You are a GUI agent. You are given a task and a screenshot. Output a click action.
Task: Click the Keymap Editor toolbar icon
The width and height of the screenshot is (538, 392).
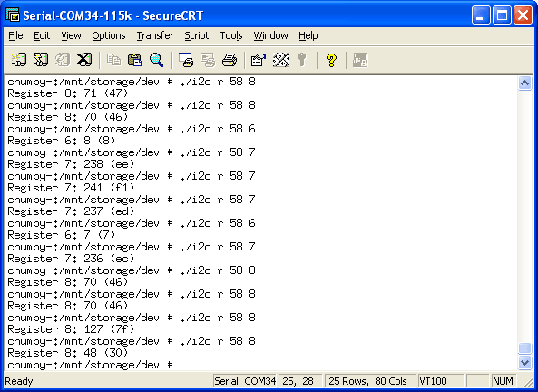point(280,60)
